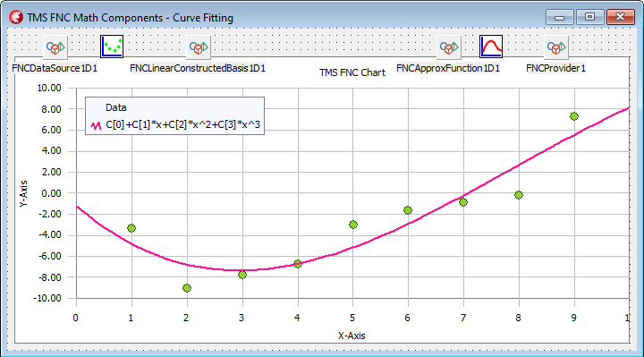Click the FNCDataSource1D1 label
The height and width of the screenshot is (357, 644).
pyautogui.click(x=55, y=68)
